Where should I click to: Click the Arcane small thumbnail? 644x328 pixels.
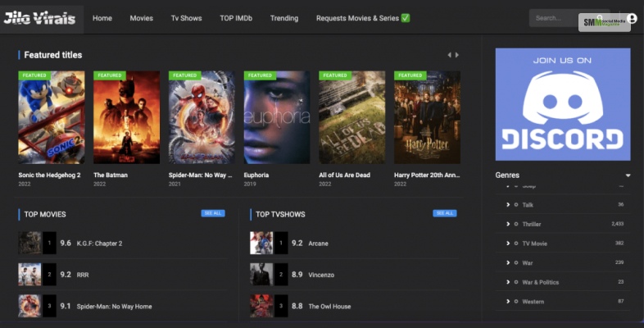261,243
